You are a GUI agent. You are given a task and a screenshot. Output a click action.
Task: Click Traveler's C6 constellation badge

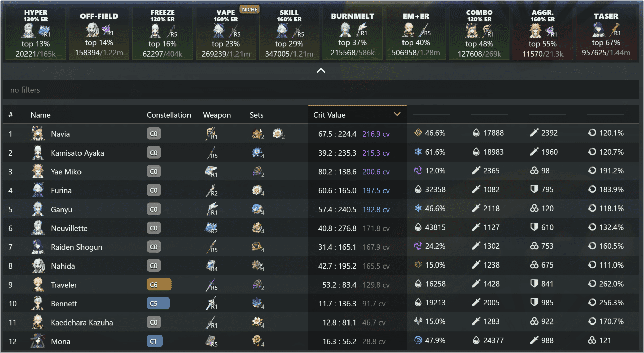(159, 284)
